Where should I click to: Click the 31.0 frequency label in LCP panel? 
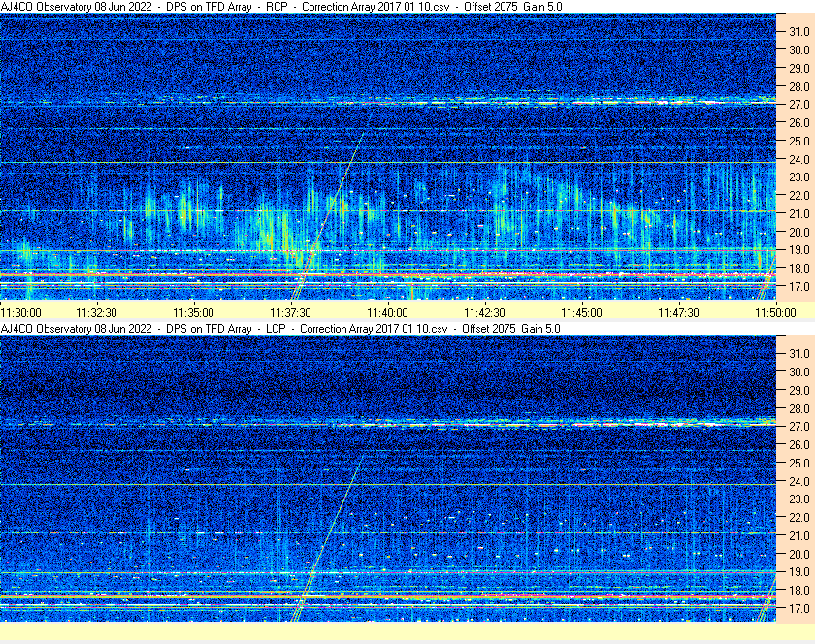tap(799, 353)
